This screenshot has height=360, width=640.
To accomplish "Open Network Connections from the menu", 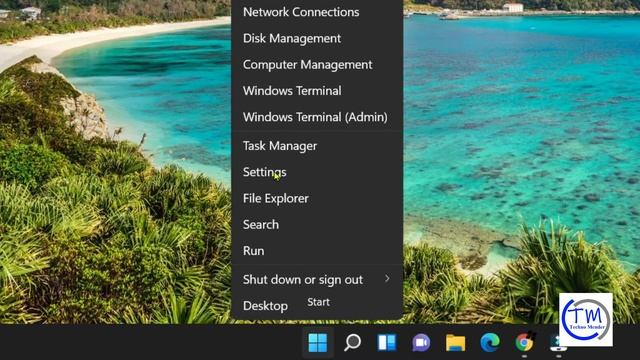I will coord(317,12).
